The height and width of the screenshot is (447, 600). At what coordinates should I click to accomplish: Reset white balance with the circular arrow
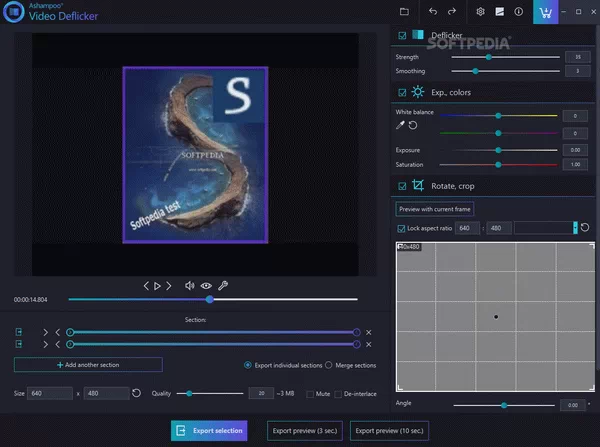click(412, 125)
